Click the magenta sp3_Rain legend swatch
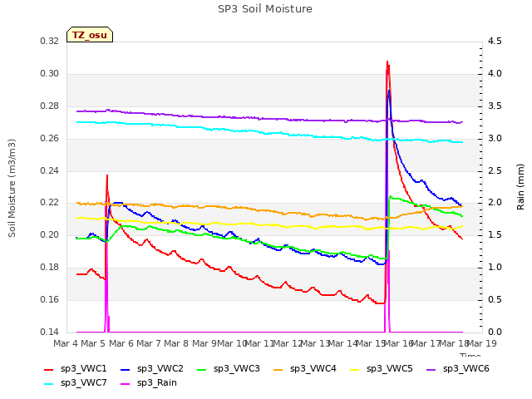This screenshot has width=532, height=399. (x=126, y=384)
